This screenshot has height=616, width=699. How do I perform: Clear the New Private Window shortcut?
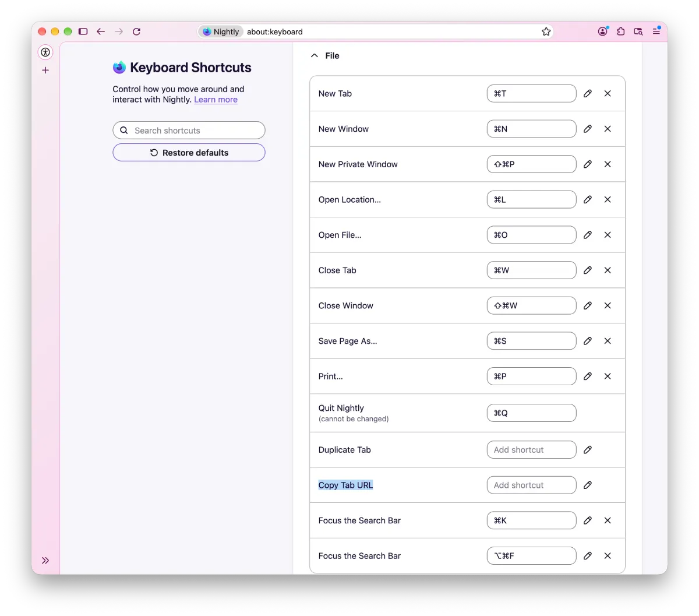point(608,164)
